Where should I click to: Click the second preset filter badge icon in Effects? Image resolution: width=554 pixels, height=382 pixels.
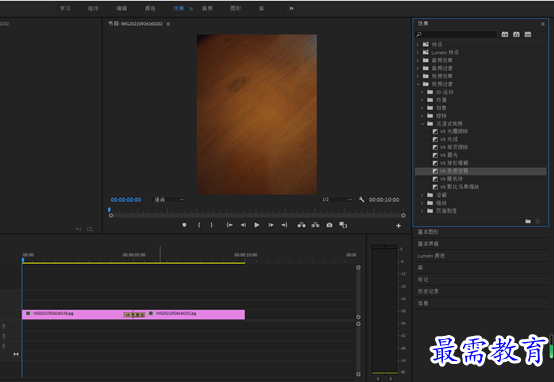pyautogui.click(x=516, y=34)
